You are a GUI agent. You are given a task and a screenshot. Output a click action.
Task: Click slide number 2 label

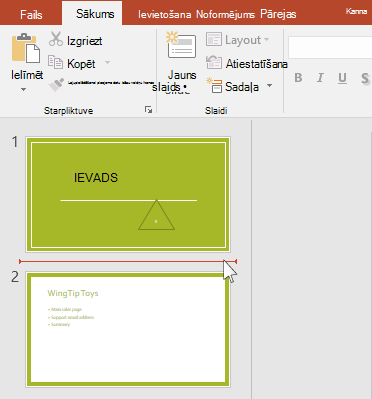(15, 277)
